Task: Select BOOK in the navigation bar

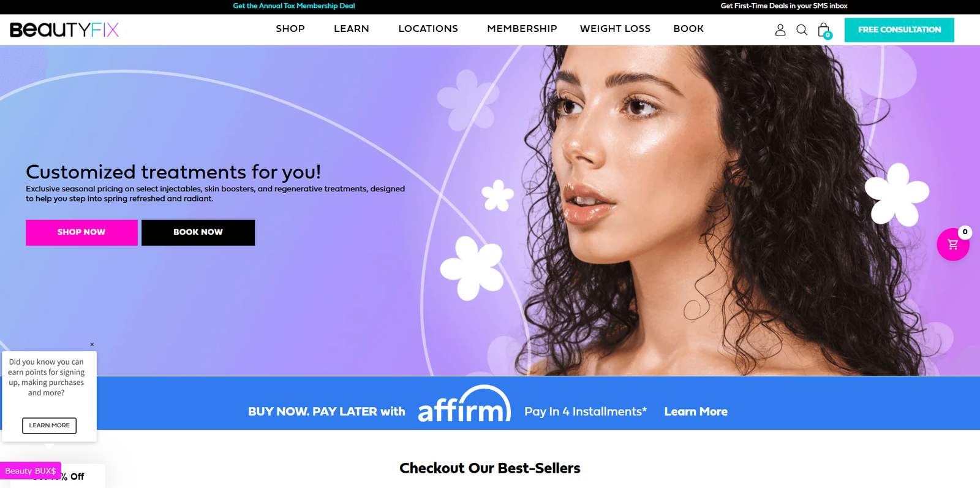Action: pyautogui.click(x=688, y=29)
